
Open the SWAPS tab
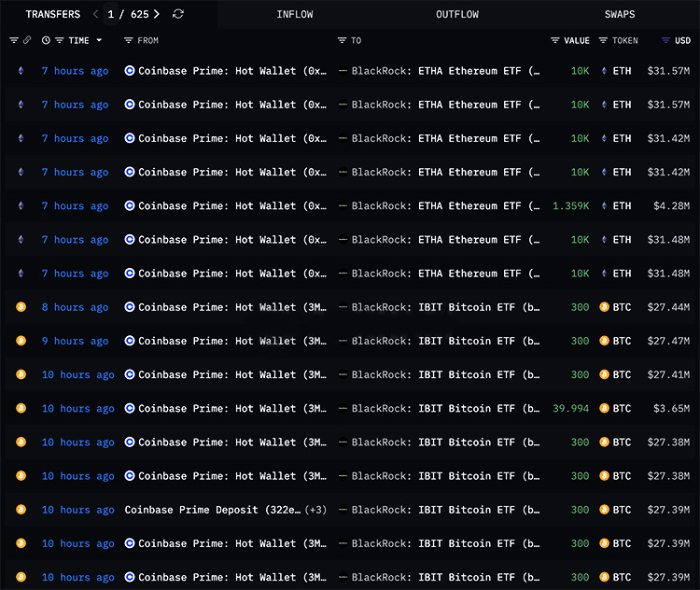point(620,14)
